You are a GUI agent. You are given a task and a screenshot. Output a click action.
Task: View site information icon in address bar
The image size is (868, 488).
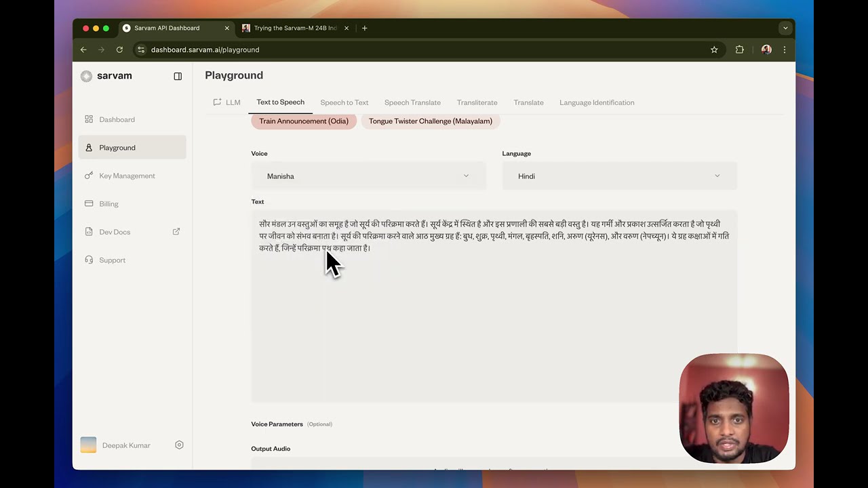141,49
